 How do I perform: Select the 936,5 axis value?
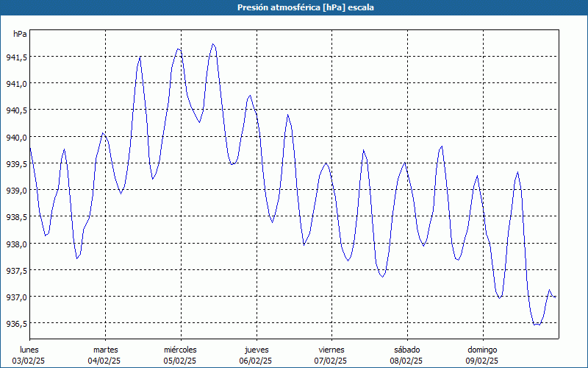coord(16,324)
